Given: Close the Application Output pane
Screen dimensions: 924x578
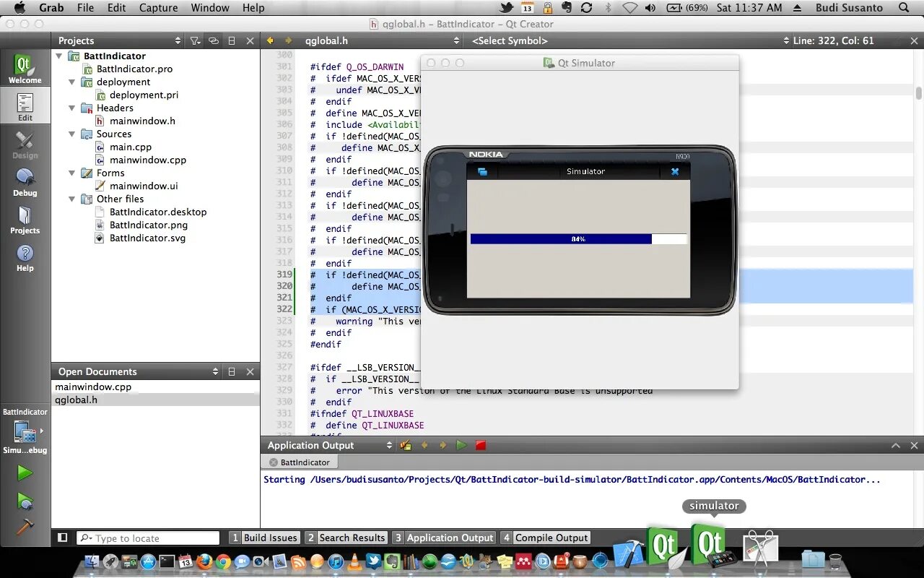Looking at the screenshot, I should [x=914, y=445].
